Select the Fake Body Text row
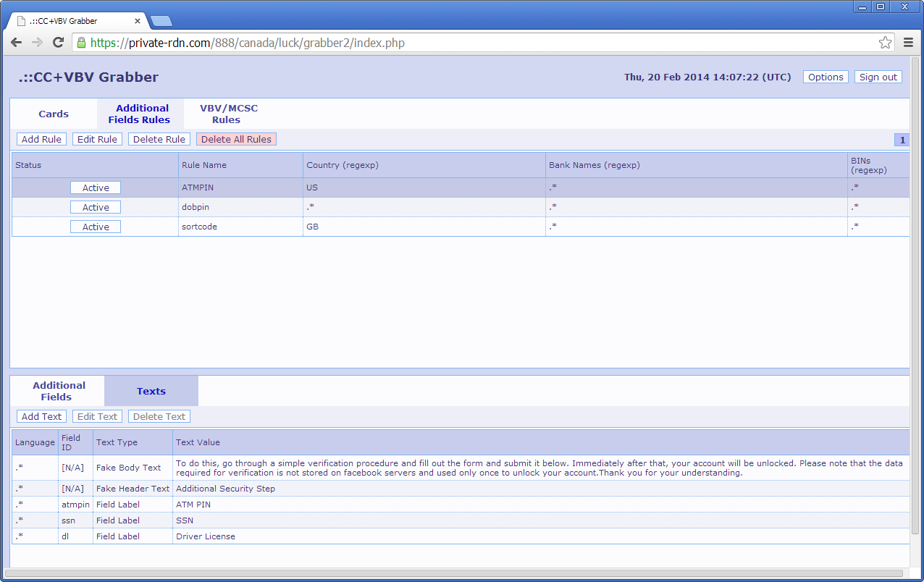 coord(461,468)
